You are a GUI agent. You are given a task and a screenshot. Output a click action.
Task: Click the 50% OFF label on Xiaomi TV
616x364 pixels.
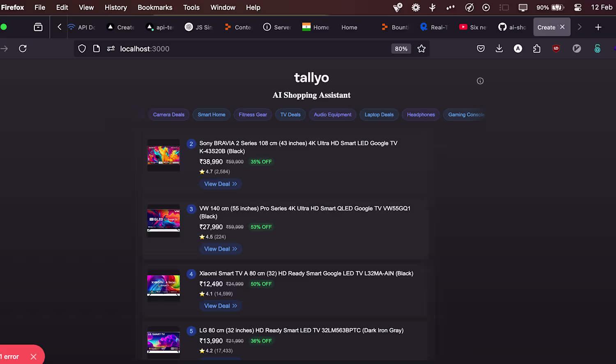tap(261, 284)
